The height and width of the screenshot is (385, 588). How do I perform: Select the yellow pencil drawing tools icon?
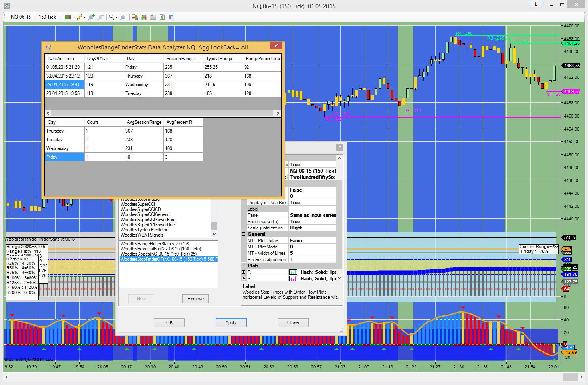(x=80, y=17)
